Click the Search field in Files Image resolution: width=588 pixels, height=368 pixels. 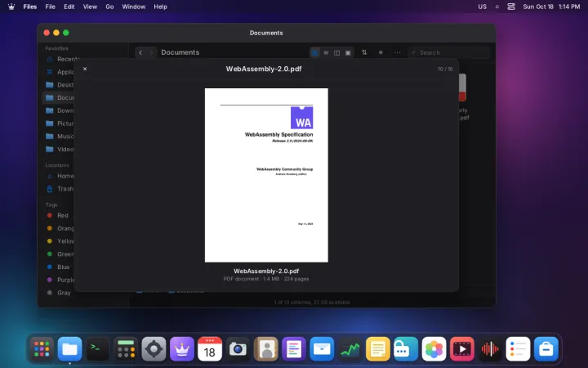[x=449, y=52]
